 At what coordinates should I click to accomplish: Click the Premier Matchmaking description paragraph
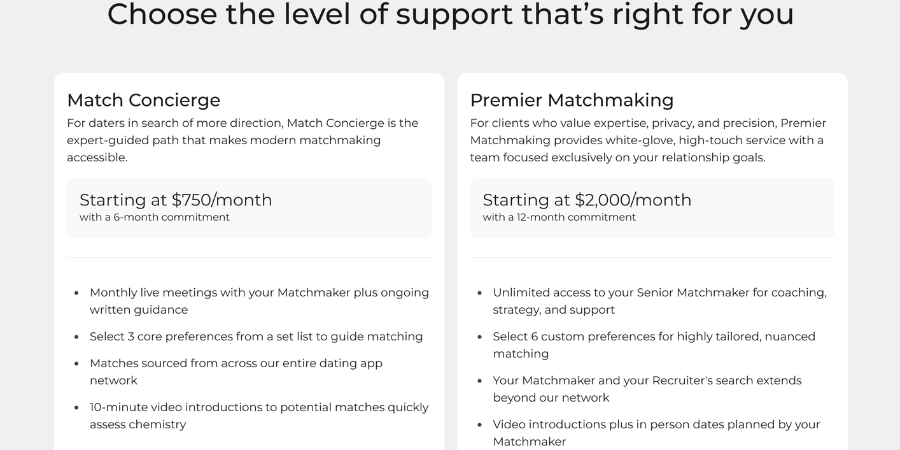pos(648,140)
